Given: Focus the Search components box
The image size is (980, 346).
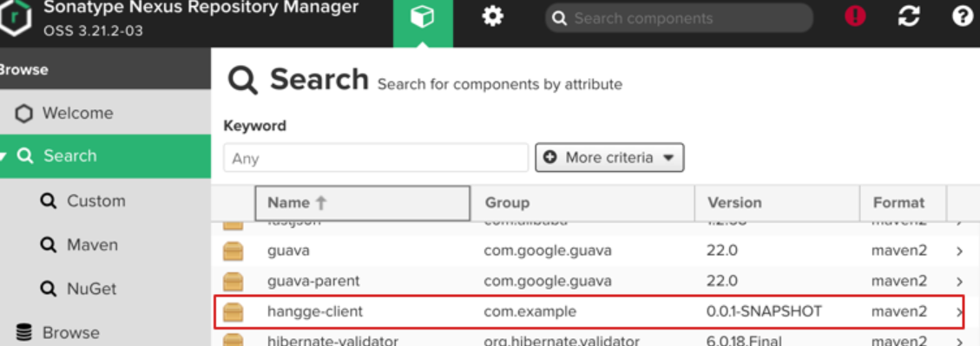Looking at the screenshot, I should [680, 18].
